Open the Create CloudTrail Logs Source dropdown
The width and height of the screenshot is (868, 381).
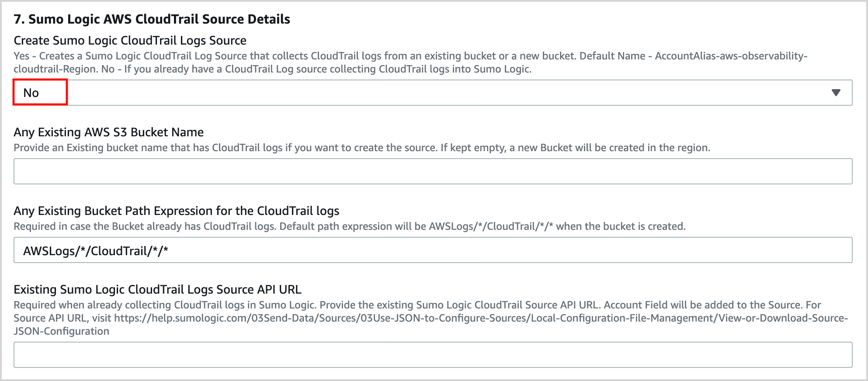click(433, 92)
